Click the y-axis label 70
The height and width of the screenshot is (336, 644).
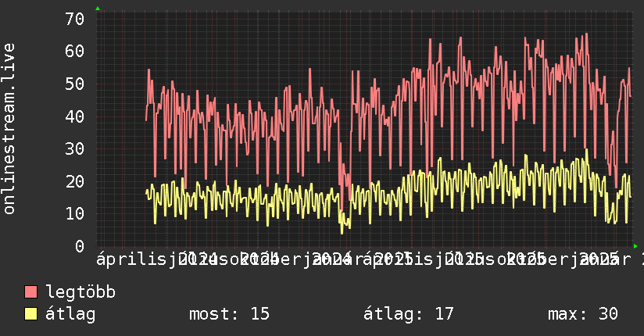(x=75, y=19)
